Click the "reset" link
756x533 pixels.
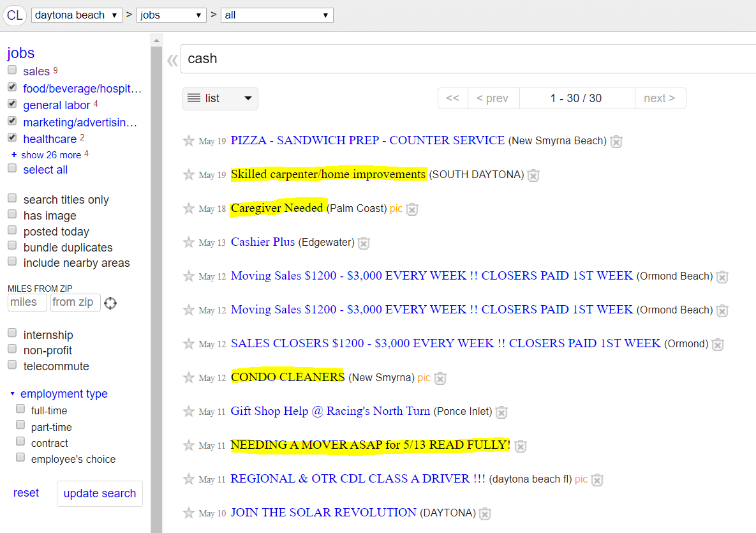(x=26, y=493)
